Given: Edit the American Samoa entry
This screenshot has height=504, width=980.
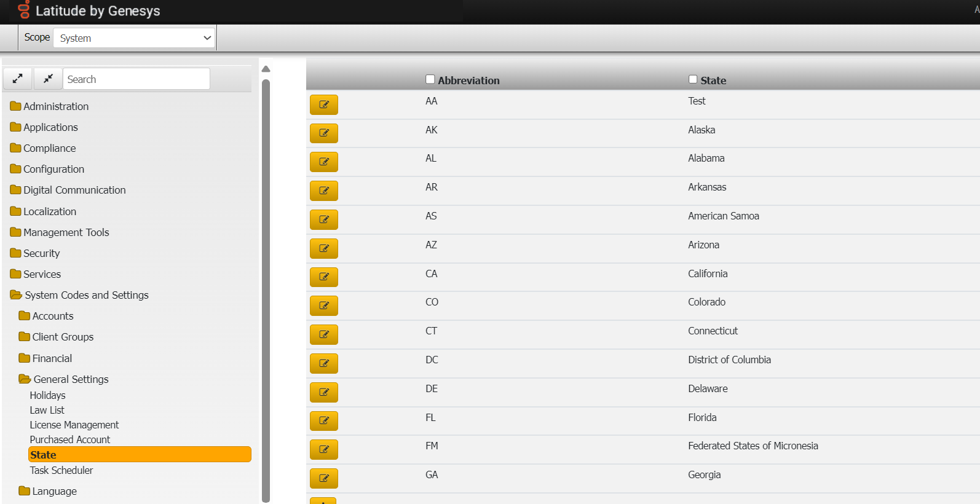Looking at the screenshot, I should (323, 219).
